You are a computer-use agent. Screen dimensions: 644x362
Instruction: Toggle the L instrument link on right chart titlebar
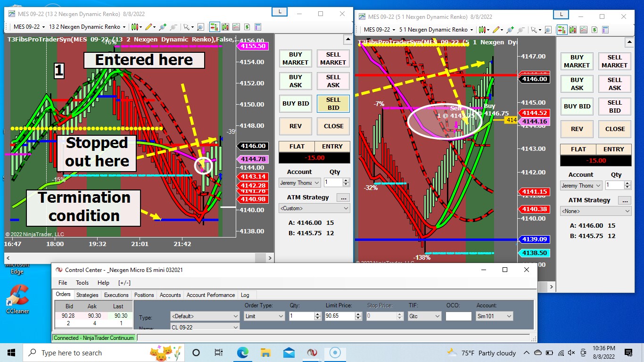[561, 14]
